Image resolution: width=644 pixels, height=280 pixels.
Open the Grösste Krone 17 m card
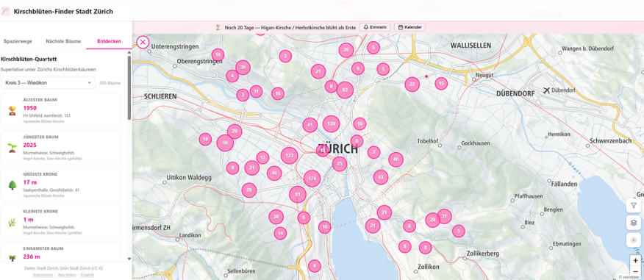(x=61, y=184)
